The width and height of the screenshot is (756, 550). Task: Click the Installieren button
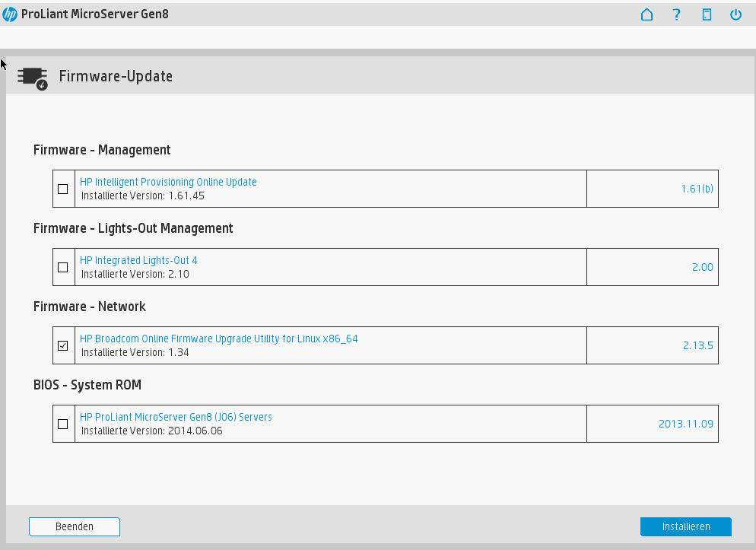(x=685, y=526)
